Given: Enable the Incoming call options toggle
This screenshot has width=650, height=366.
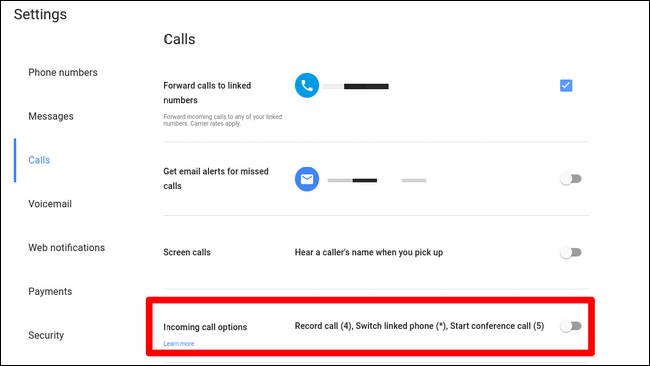Looking at the screenshot, I should coord(571,326).
